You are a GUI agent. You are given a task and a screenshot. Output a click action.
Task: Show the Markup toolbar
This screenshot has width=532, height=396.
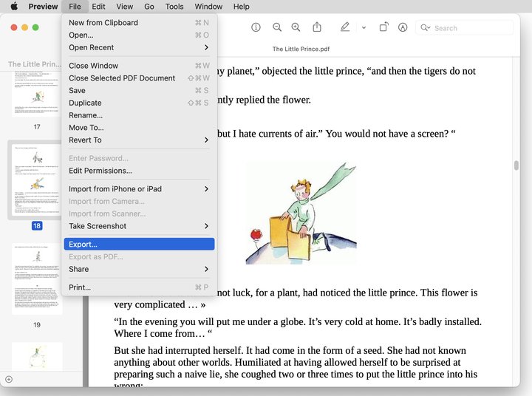403,27
